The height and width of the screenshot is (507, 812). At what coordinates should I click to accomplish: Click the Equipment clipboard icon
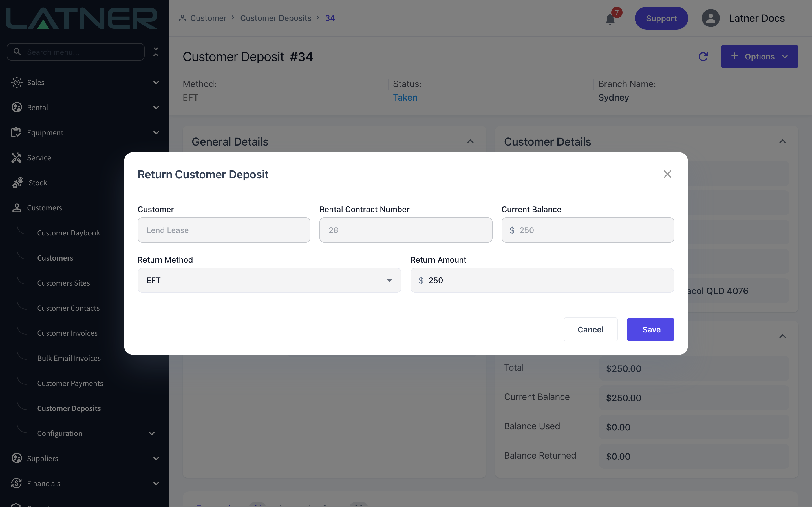[x=16, y=132]
